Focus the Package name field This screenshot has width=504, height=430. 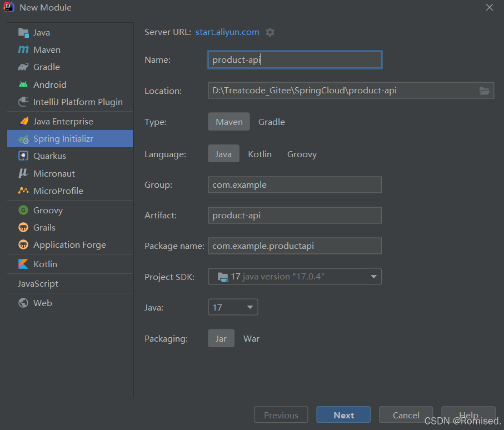295,246
